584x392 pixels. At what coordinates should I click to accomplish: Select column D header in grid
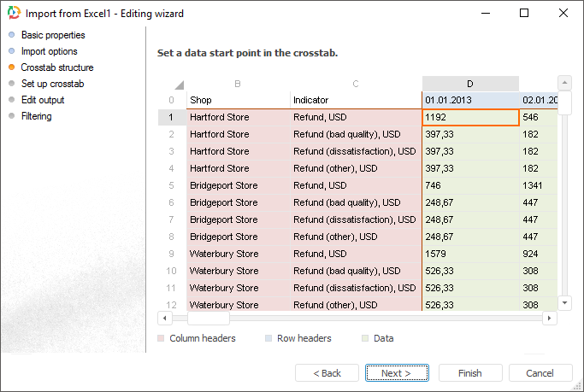pos(469,84)
